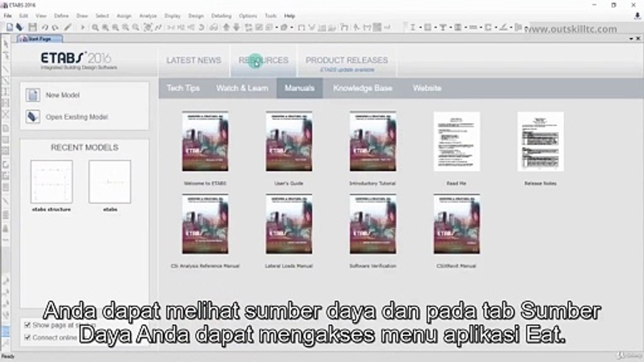Open the dropdown arrow beside I-section icon
Image resolution: width=644 pixels, height=362 pixels.
(421, 28)
